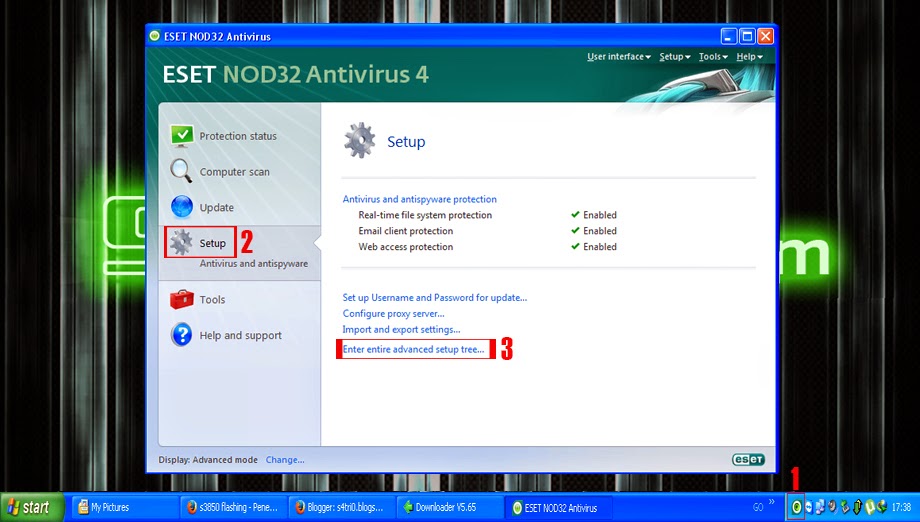Click the taskbar clock showing 17:38
The image size is (920, 522).
click(x=902, y=507)
